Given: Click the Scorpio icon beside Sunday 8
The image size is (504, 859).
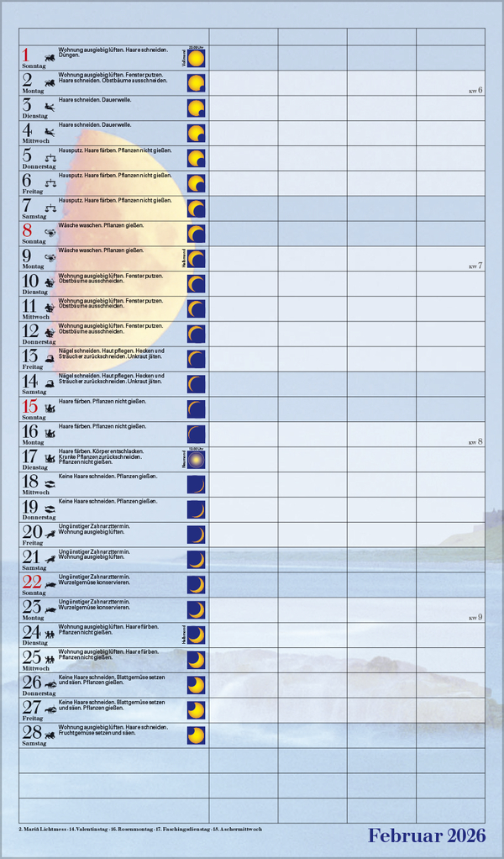Looking at the screenshot, I should coord(50,232).
